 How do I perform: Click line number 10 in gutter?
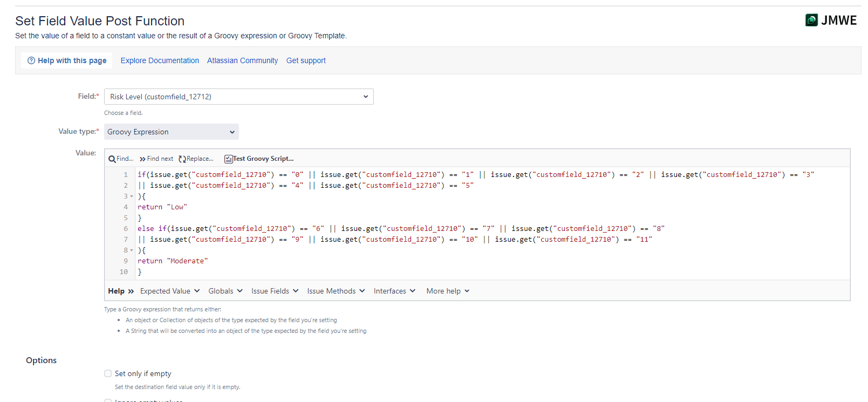pyautogui.click(x=124, y=272)
